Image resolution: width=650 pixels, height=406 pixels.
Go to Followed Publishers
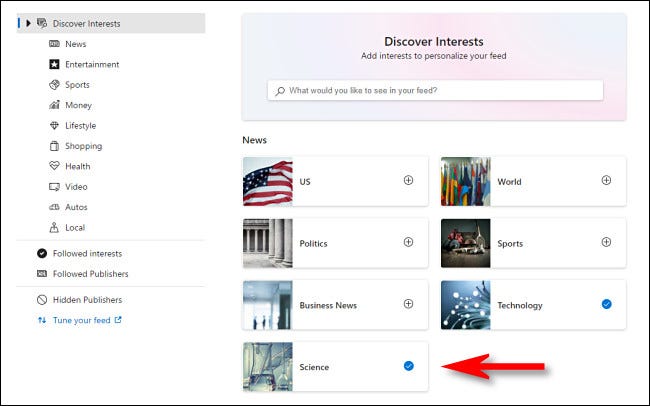tap(88, 273)
